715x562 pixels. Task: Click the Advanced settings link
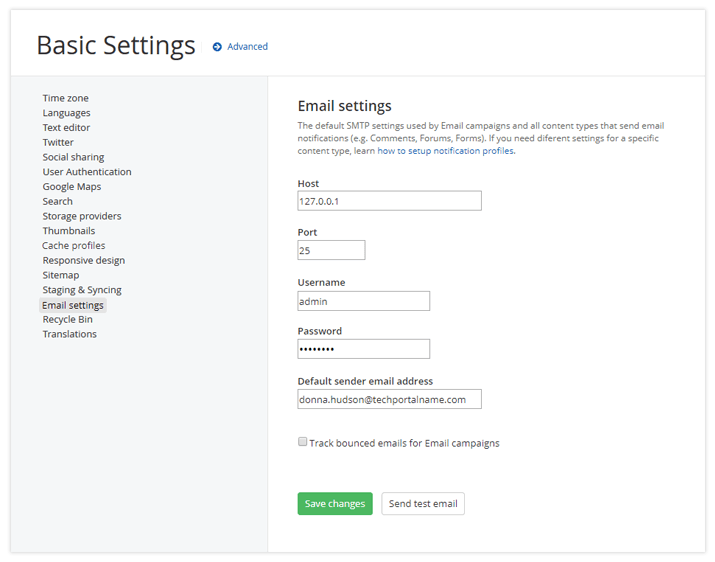[x=247, y=46]
